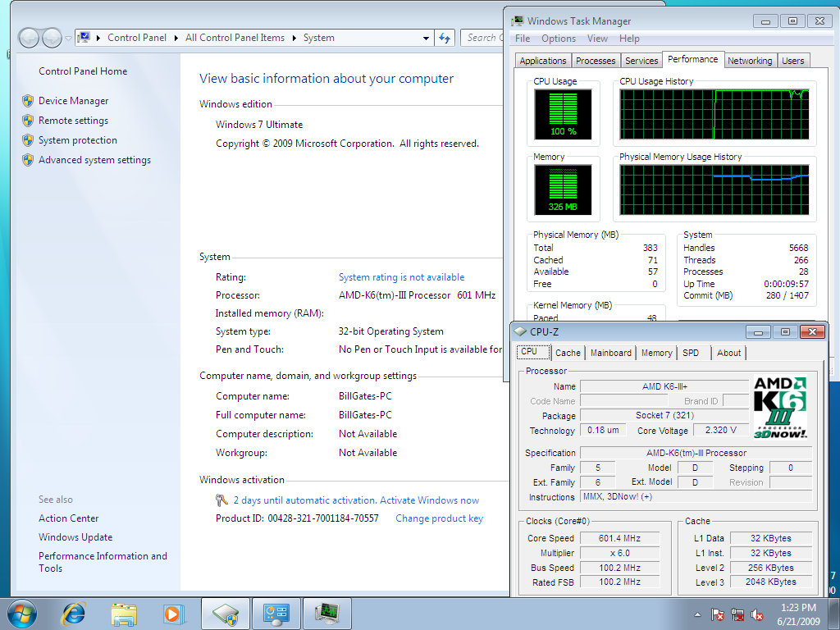Click the Core Speed 601.4 MHz field
This screenshot has height=630, width=840.
620,538
